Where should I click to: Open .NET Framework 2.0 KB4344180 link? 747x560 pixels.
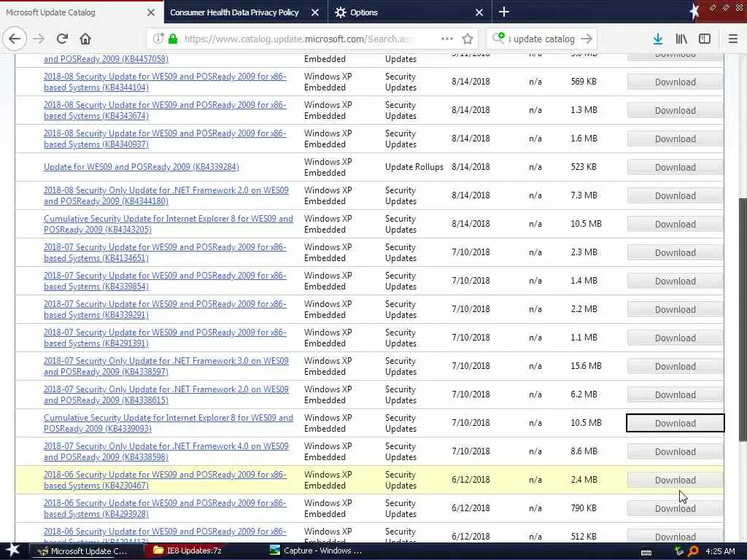tap(166, 195)
